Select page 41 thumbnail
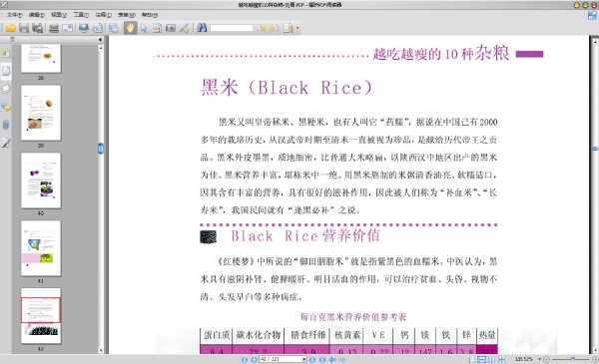This screenshot has height=364, width=599. (41, 248)
